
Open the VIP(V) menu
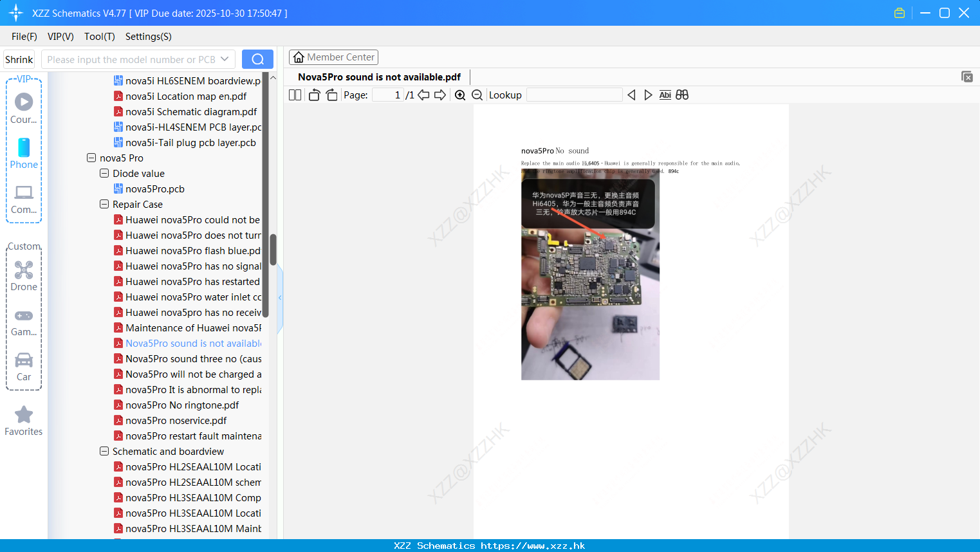pos(60,37)
